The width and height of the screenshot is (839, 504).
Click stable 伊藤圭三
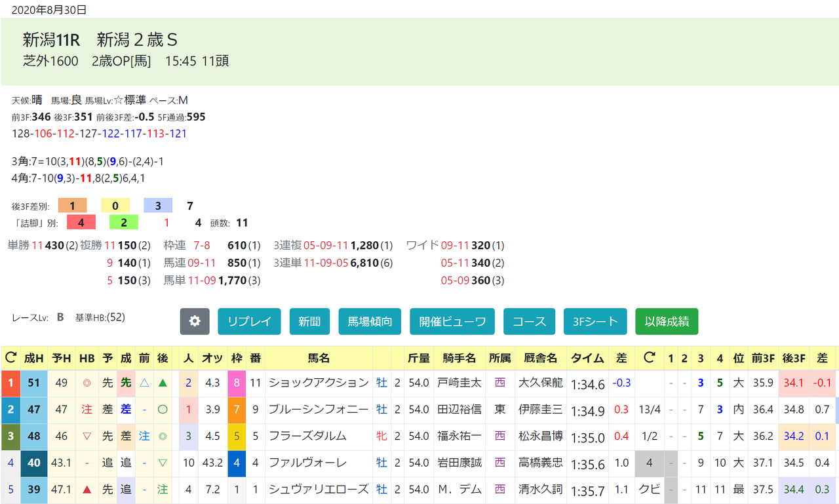point(541,410)
